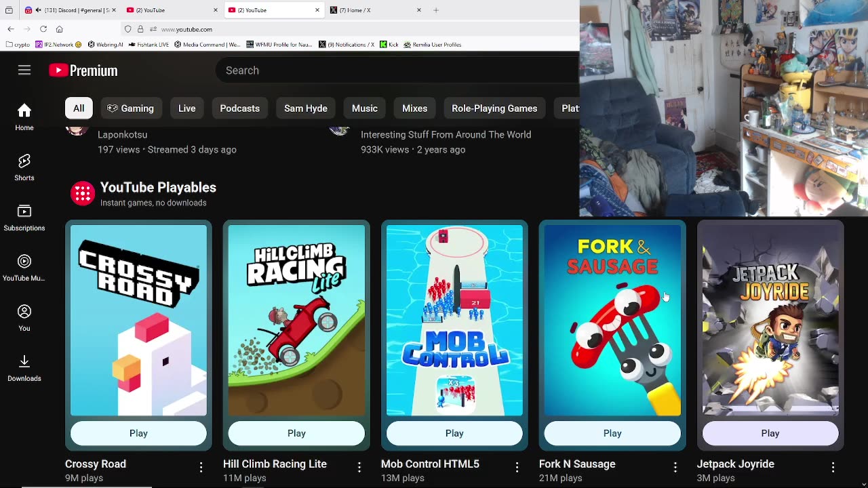This screenshot has width=868, height=488.
Task: Open the Laponkotsu channel link
Action: pos(122,135)
